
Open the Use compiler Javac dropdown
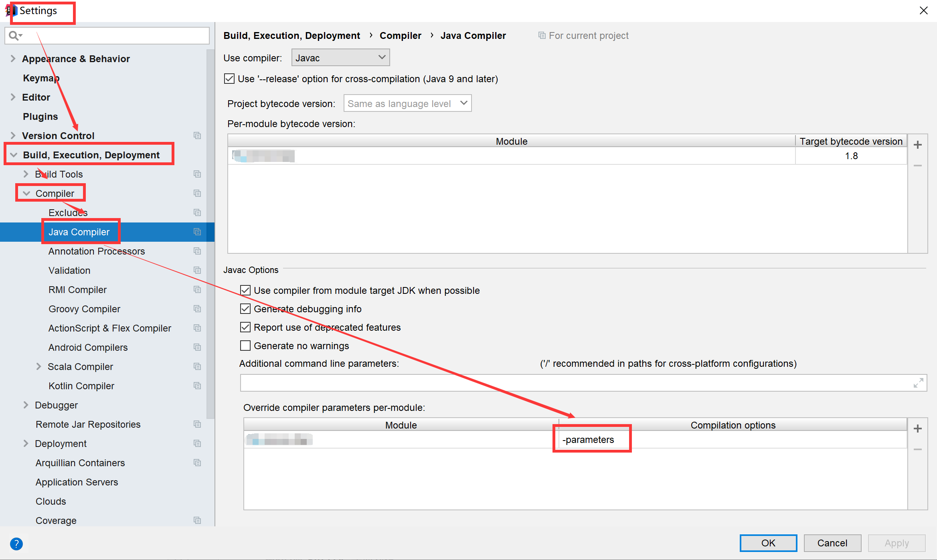(340, 58)
